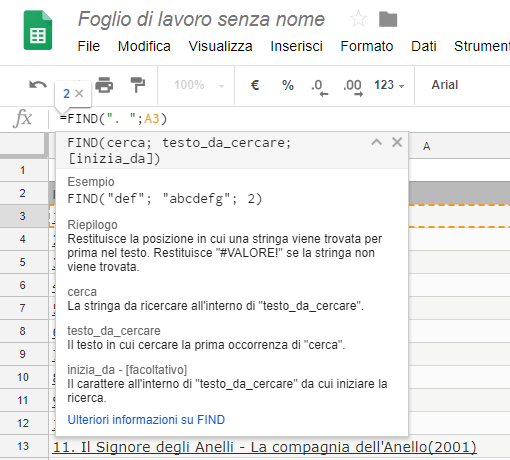
Task: Open the Inserisci menu
Action: click(x=296, y=46)
